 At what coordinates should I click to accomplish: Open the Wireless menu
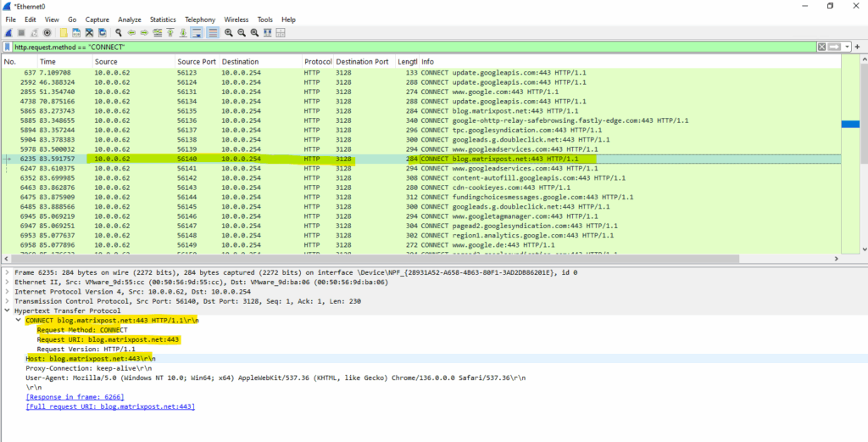coord(236,20)
